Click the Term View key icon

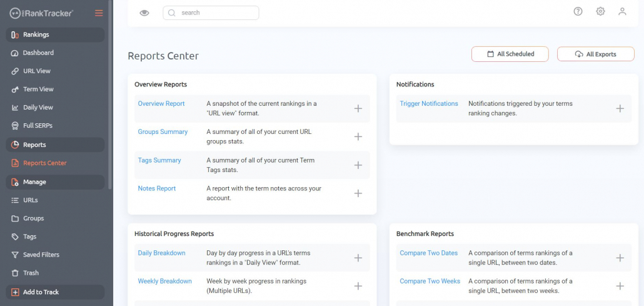tap(15, 89)
